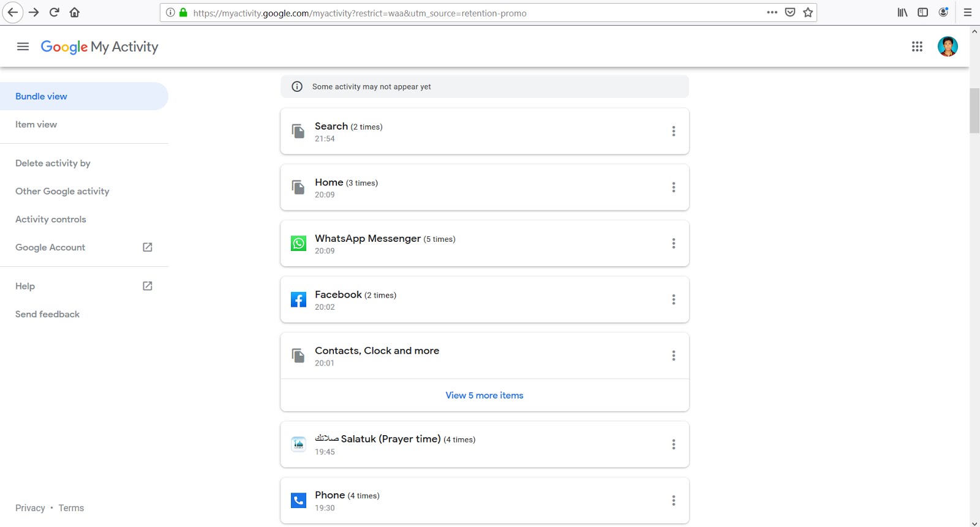The image size is (980, 527).
Task: Expand View 5 more items
Action: pos(484,395)
